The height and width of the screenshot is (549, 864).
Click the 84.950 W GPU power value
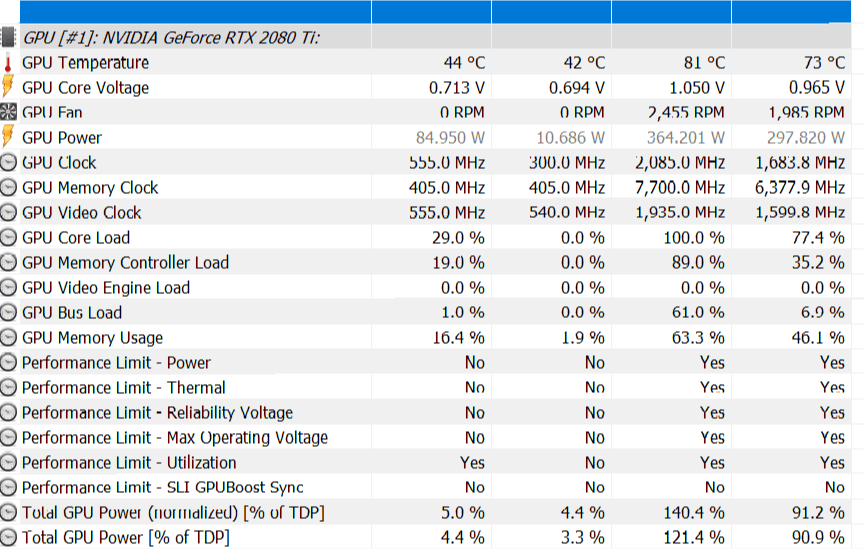pyautogui.click(x=451, y=138)
